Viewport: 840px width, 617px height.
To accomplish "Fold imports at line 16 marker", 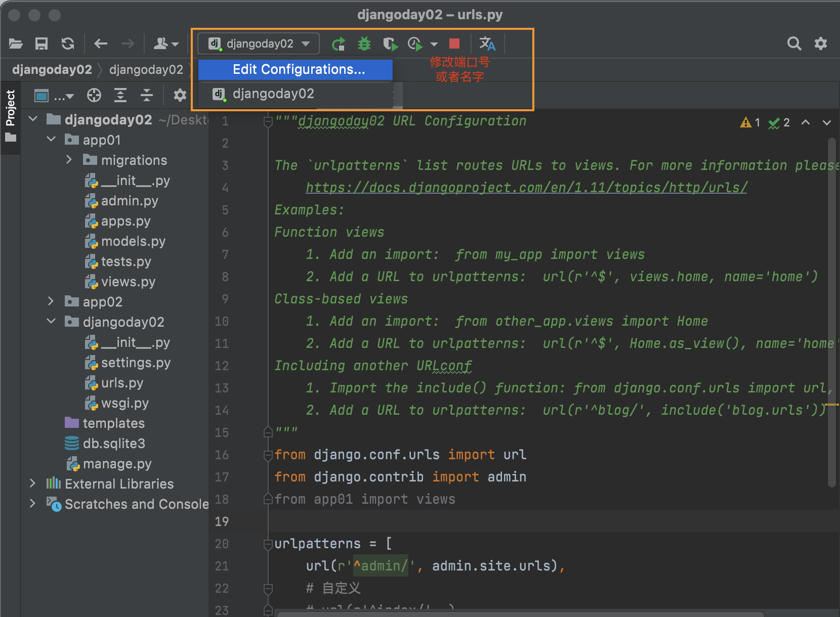I will pyautogui.click(x=268, y=455).
